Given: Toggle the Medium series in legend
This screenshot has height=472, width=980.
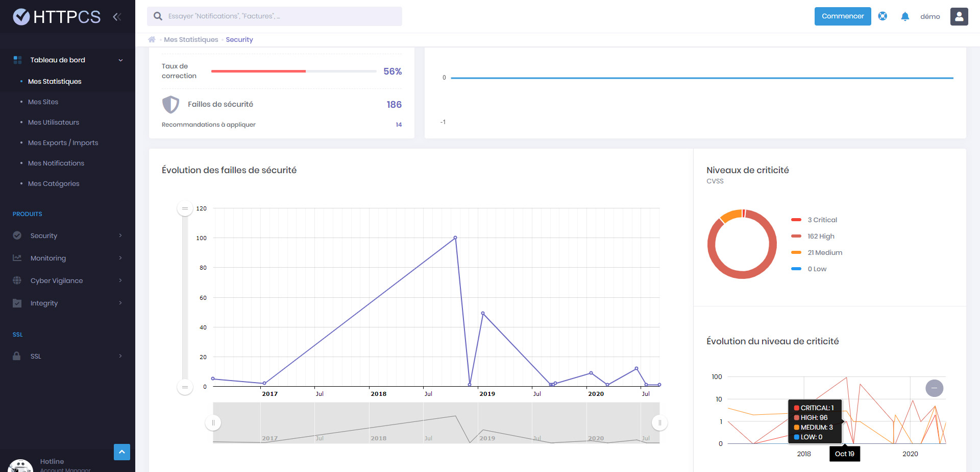Looking at the screenshot, I should click(817, 252).
